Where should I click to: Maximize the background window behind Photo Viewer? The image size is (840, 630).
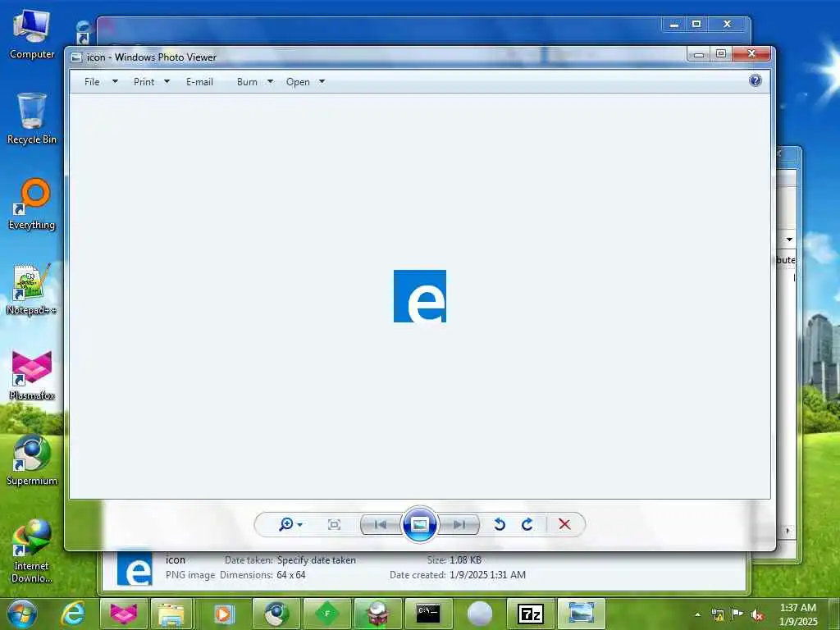696,24
